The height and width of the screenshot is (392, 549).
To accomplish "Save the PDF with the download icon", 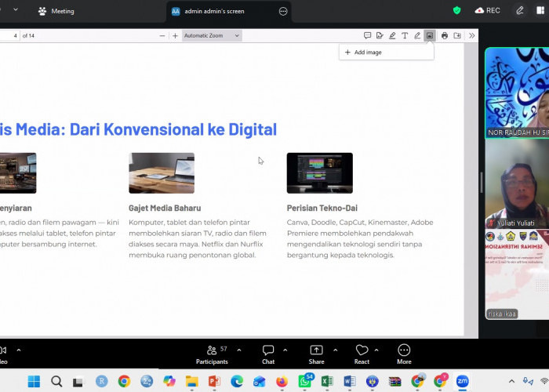I will point(457,35).
